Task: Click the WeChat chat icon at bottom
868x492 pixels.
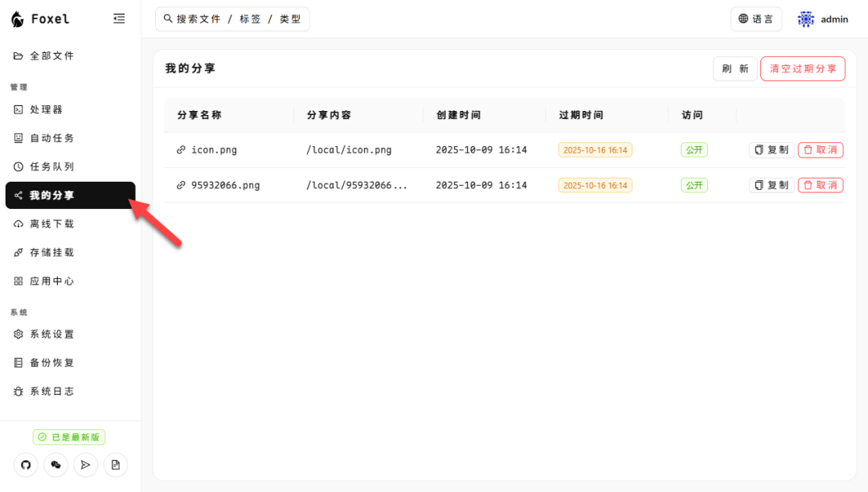Action: tap(55, 465)
